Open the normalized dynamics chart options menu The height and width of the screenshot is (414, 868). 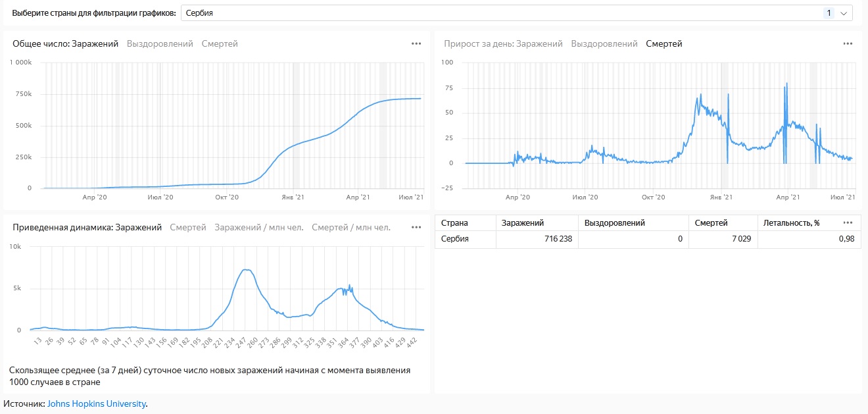coord(416,227)
